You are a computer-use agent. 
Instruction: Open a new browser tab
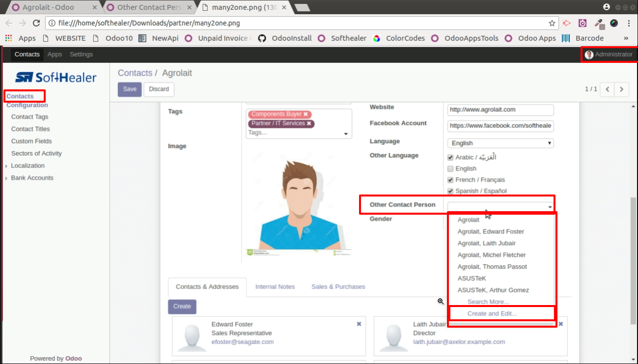pyautogui.click(x=302, y=7)
